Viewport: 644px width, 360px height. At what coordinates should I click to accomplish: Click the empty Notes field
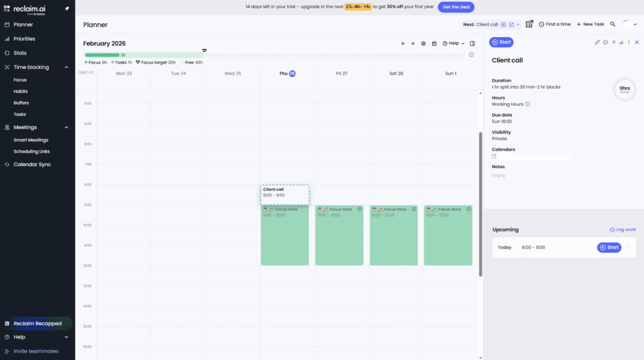498,176
